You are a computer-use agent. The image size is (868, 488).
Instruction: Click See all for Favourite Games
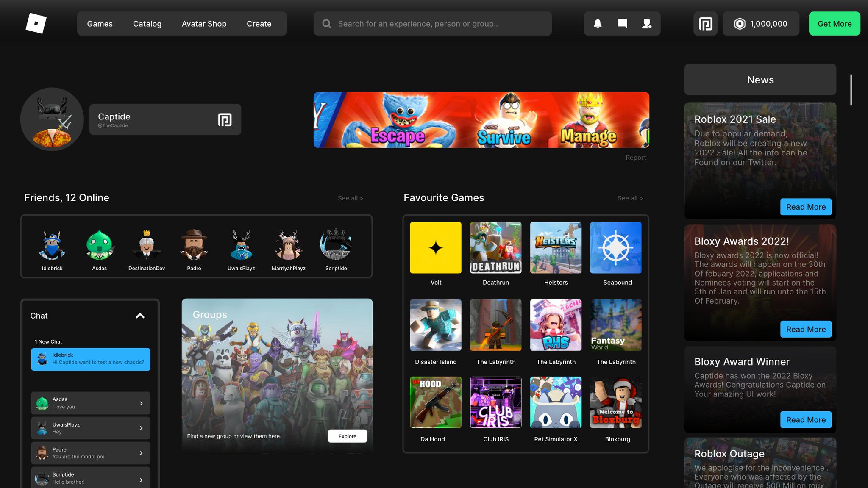[x=630, y=198]
